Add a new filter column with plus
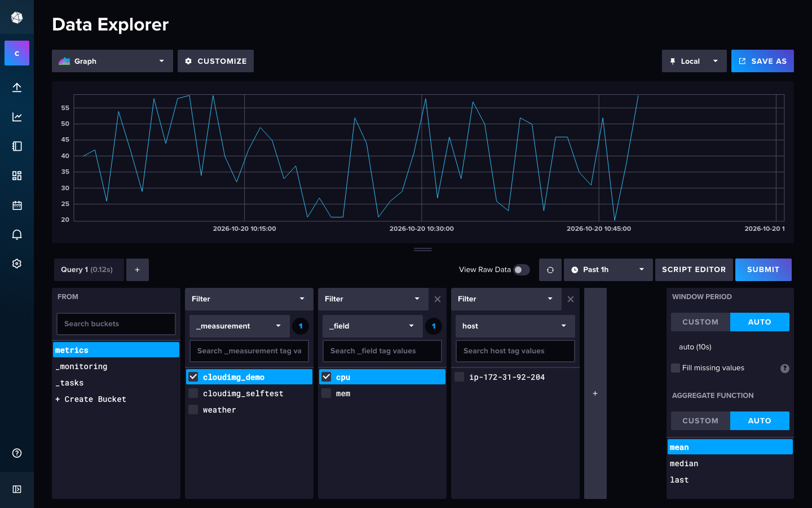This screenshot has width=812, height=508. [x=595, y=393]
